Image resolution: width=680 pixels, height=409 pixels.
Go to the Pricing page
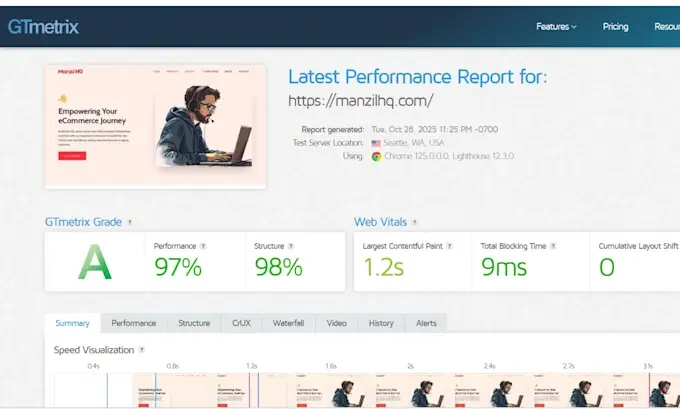615,27
